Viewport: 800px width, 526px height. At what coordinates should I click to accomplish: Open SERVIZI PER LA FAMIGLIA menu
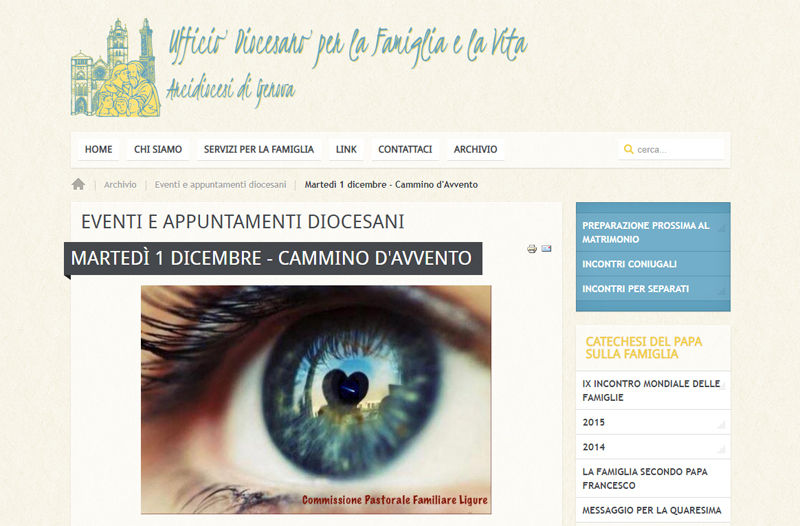pos(259,149)
